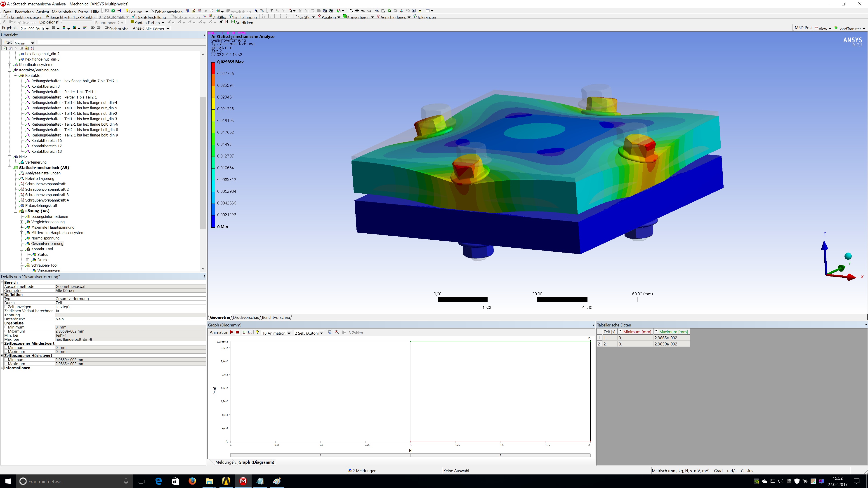Open File Explorer from the taskbar
Viewport: 868px width, 488px height.
tap(209, 481)
